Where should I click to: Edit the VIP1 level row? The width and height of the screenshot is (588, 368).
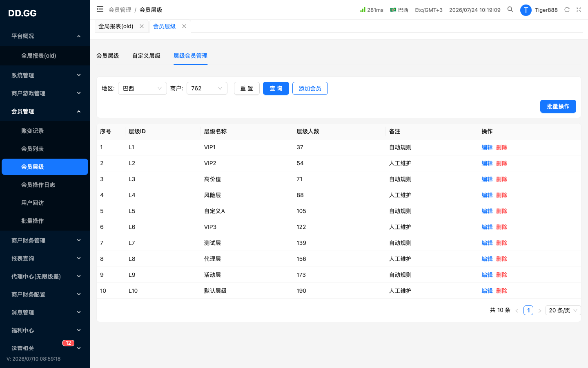(x=487, y=147)
